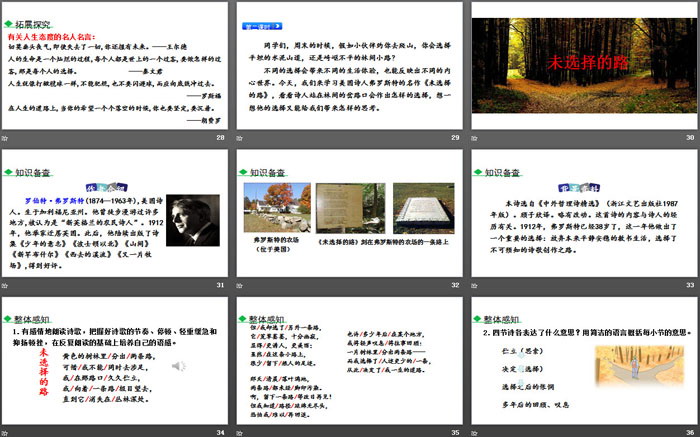Click the blue banner badge on slide 31
The height and width of the screenshot is (437, 700).
[x=107, y=187]
